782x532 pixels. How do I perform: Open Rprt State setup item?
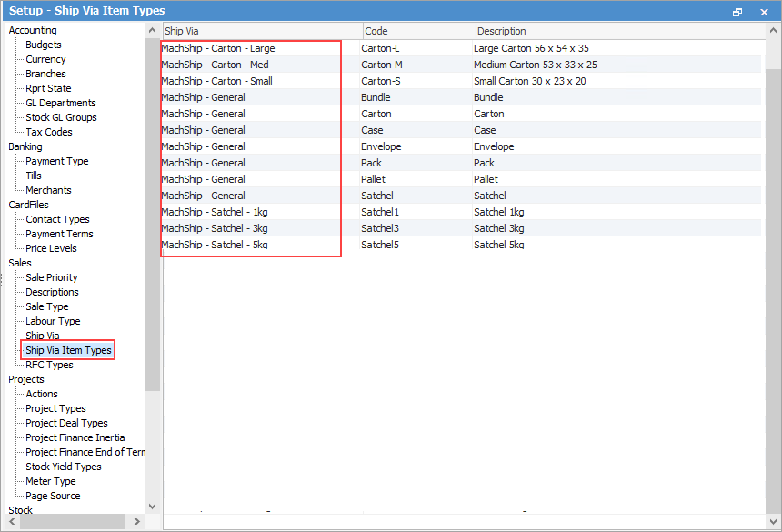[x=48, y=88]
